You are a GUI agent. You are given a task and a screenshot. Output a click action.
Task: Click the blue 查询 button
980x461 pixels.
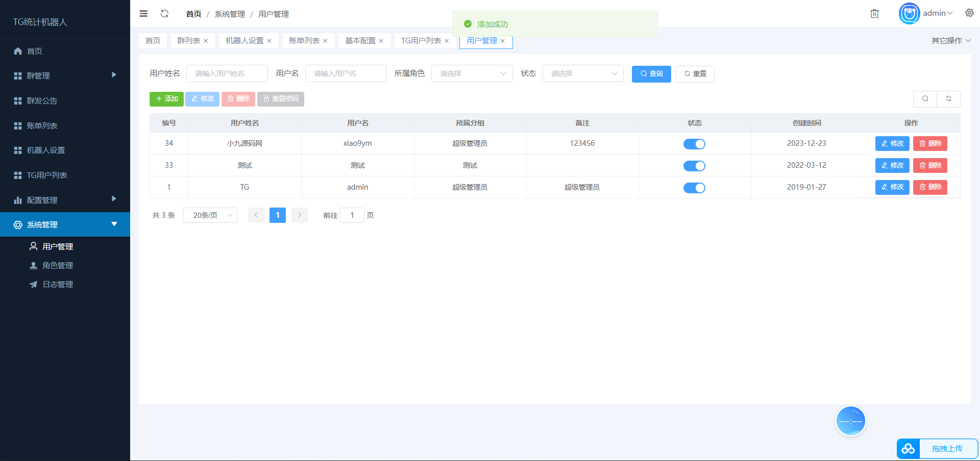651,74
